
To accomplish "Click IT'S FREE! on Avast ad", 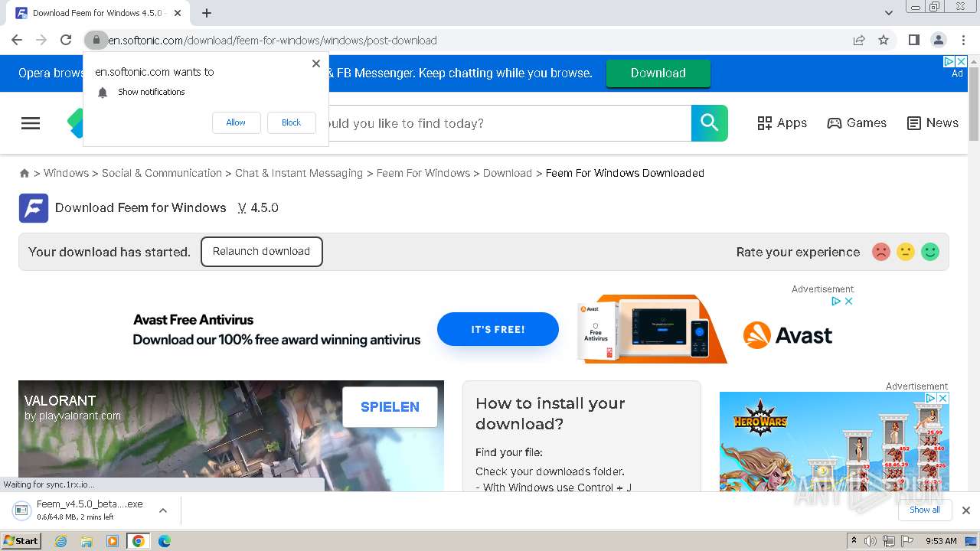I will pos(498,329).
